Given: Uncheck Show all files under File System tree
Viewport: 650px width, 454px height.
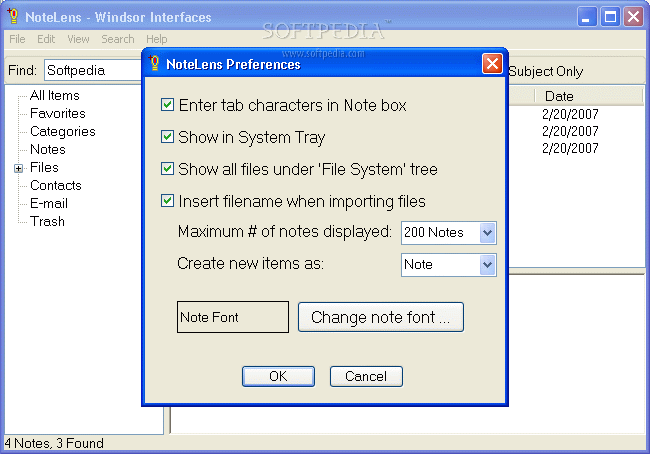Looking at the screenshot, I should [x=167, y=169].
